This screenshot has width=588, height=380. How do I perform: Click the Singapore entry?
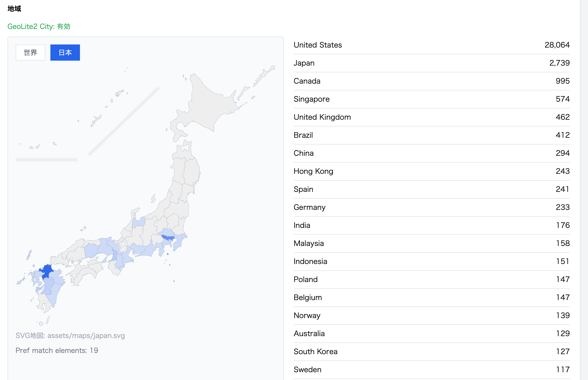432,99
